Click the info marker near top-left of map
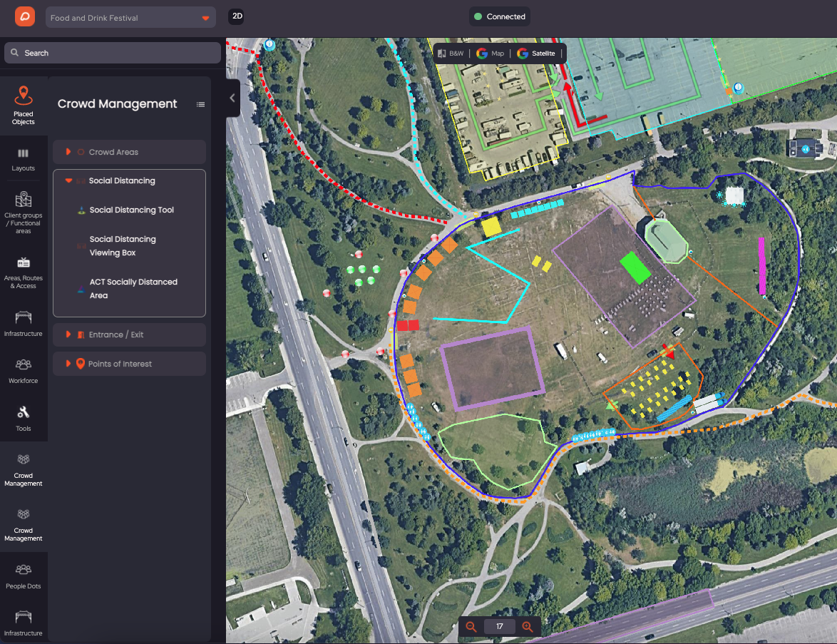The image size is (837, 644). coord(269,45)
